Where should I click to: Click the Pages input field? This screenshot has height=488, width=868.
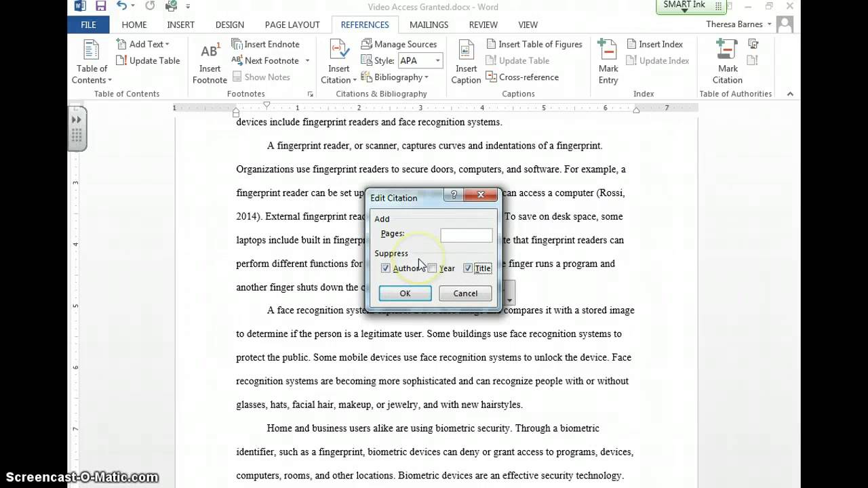467,235
